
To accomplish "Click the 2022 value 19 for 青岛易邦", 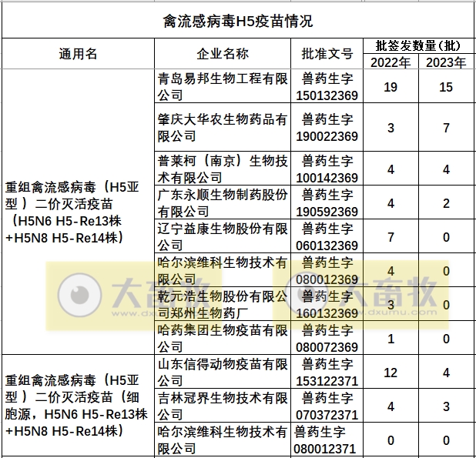I will pyautogui.click(x=391, y=87).
